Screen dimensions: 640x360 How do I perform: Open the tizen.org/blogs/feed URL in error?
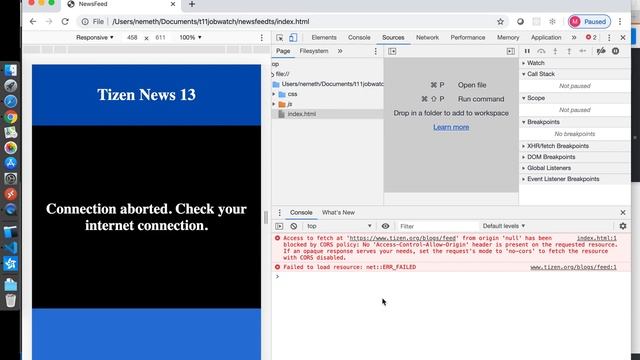[402, 238]
